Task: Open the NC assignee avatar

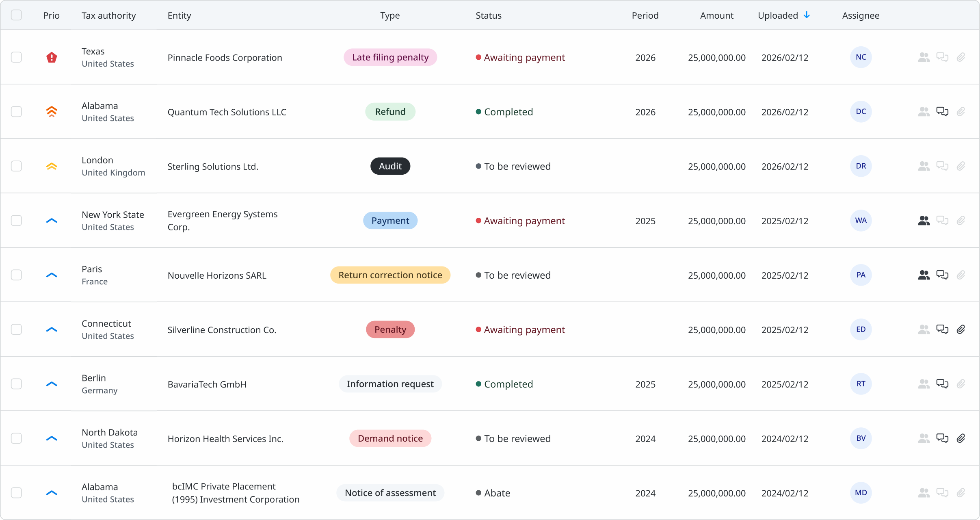Action: click(x=861, y=57)
